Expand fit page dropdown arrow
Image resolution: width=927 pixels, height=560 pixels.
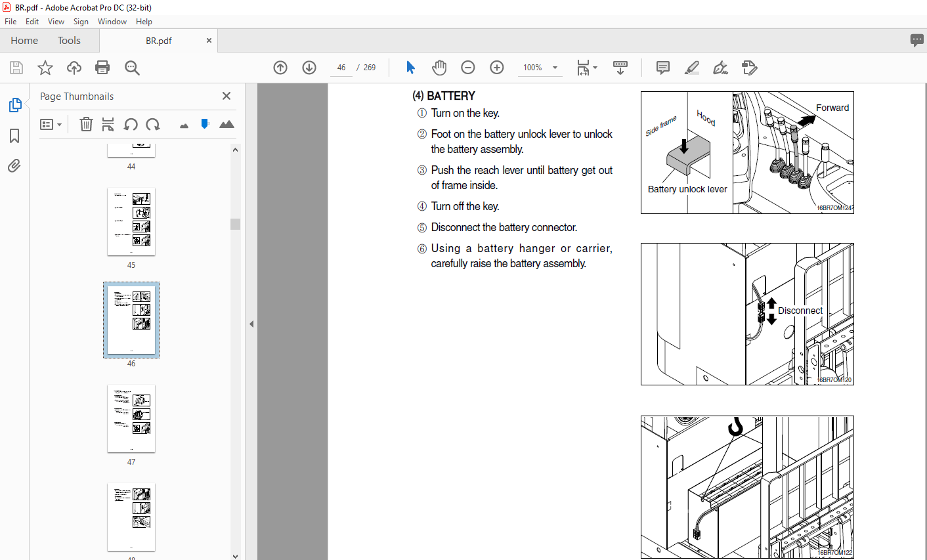tap(595, 68)
